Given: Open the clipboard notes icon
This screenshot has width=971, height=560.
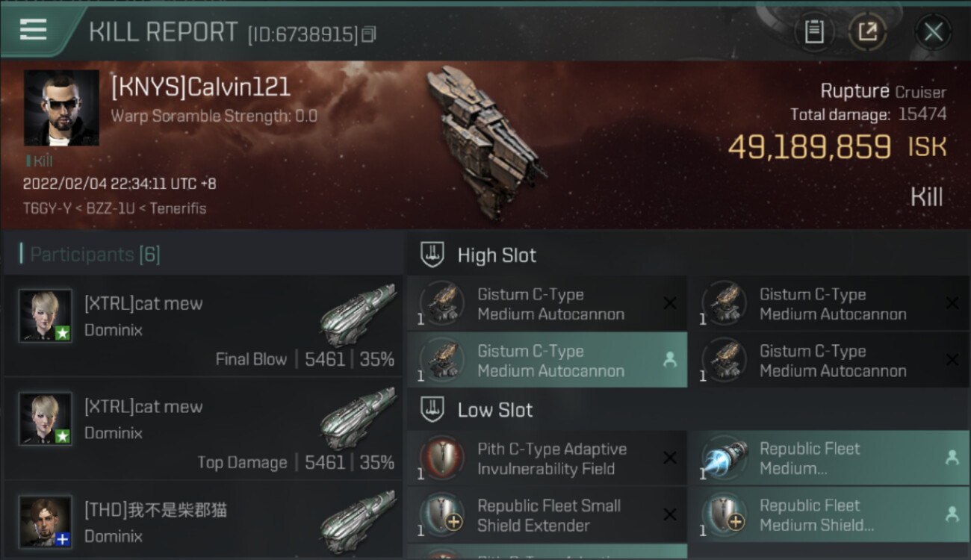Looking at the screenshot, I should tap(814, 32).
